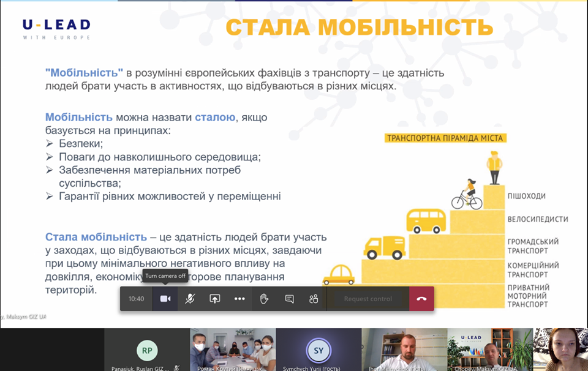This screenshot has height=371, width=588.
Task: Open Maksym's video tile with U-LEAD banner
Action: click(490, 350)
